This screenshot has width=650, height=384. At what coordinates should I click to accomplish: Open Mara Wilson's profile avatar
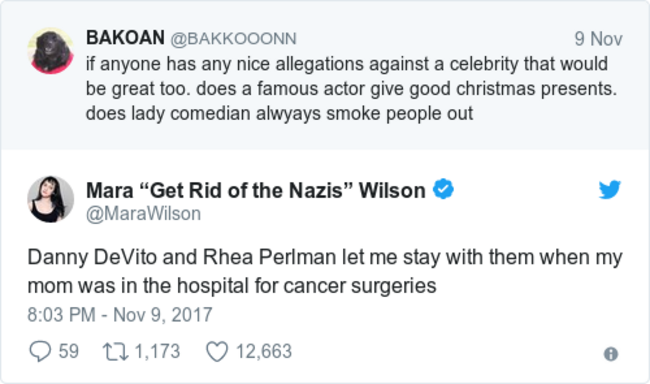click(51, 199)
